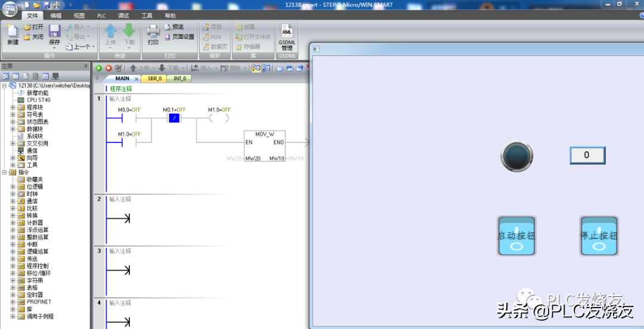Click Close (关闭) in the ribbon
This screenshot has height=329, width=644.
[x=34, y=37]
